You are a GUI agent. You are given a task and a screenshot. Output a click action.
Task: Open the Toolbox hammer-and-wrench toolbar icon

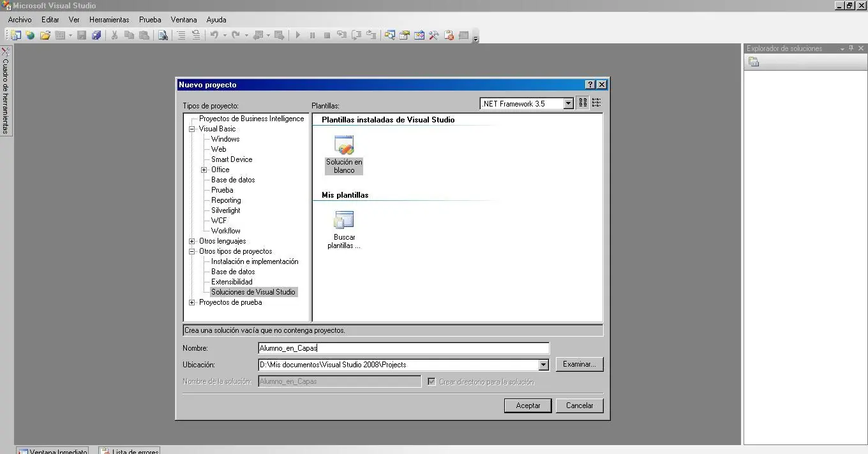pyautogui.click(x=434, y=35)
